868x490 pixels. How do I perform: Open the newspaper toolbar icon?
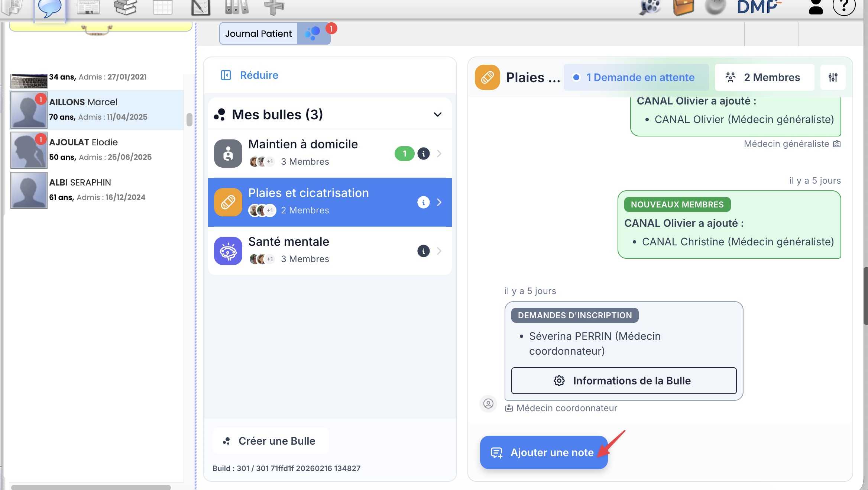click(88, 7)
